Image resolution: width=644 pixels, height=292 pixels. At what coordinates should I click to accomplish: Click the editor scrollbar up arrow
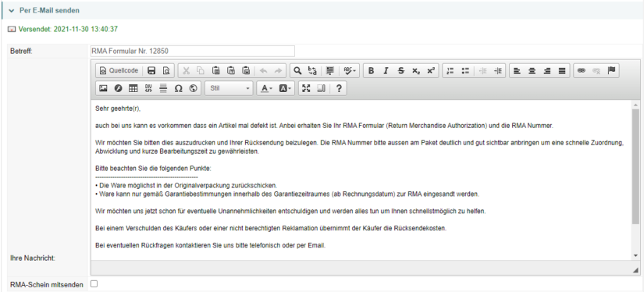(x=635, y=105)
